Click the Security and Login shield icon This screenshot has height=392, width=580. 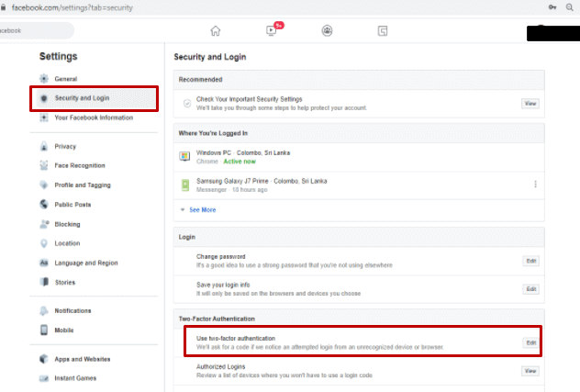[x=44, y=98]
